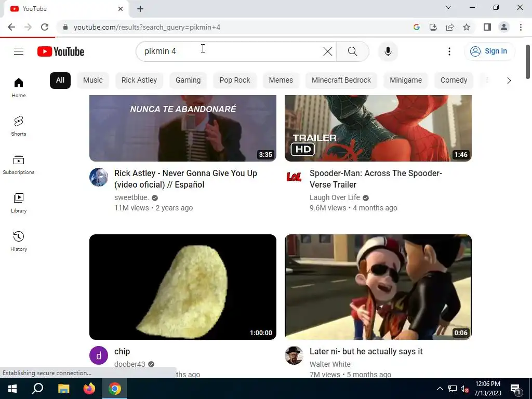This screenshot has width=532, height=399.
Task: Select the Rick Astley filter chip
Action: pyautogui.click(x=139, y=81)
